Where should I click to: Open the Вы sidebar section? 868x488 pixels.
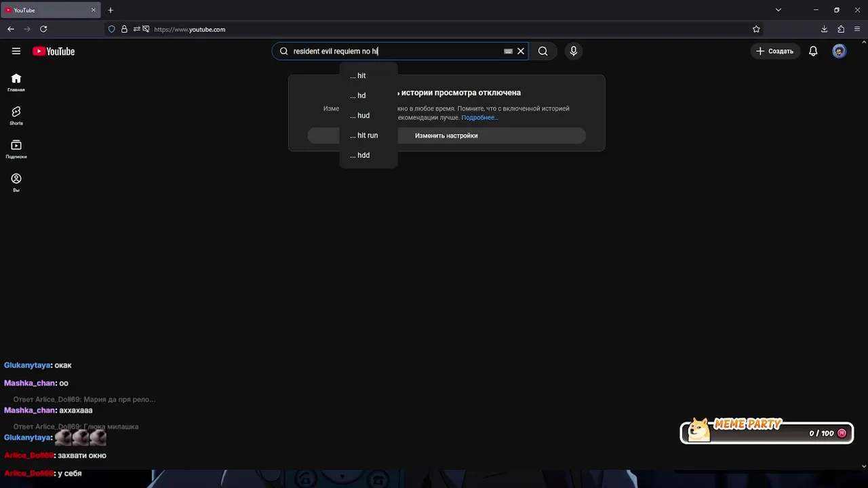click(x=16, y=182)
